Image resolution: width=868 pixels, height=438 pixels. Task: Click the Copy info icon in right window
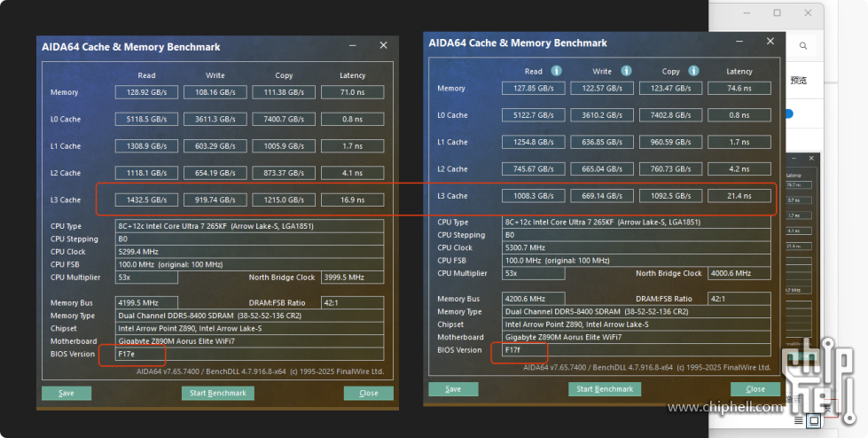tap(693, 71)
